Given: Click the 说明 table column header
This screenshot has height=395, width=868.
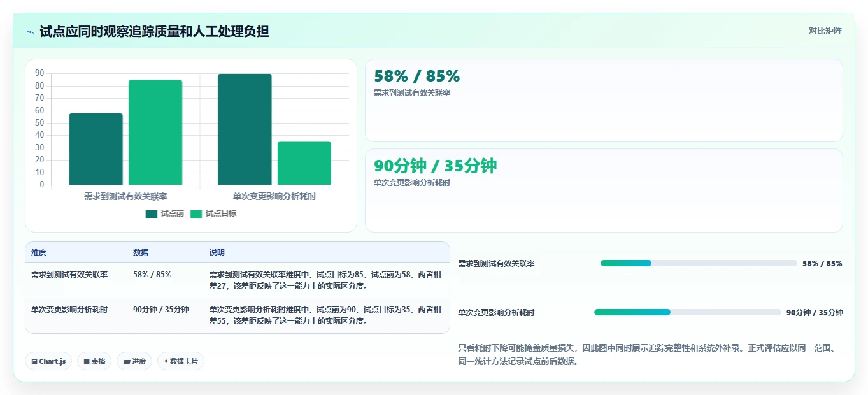Looking at the screenshot, I should pyautogui.click(x=217, y=253).
